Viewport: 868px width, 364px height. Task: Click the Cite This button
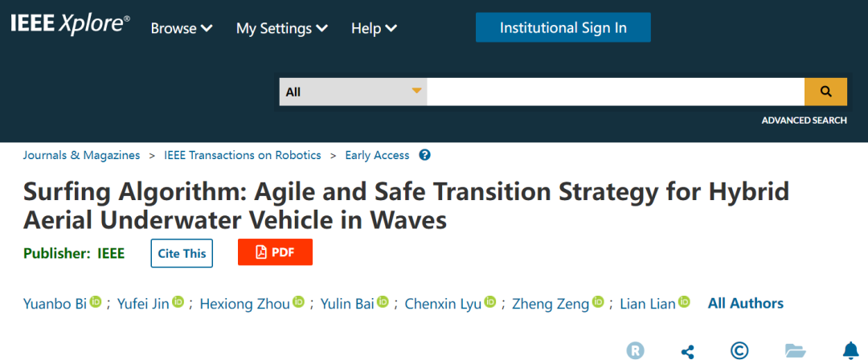pyautogui.click(x=182, y=253)
